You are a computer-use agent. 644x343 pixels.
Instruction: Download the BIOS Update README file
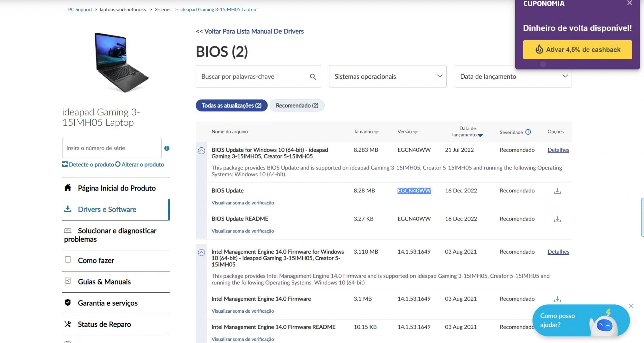click(x=557, y=219)
